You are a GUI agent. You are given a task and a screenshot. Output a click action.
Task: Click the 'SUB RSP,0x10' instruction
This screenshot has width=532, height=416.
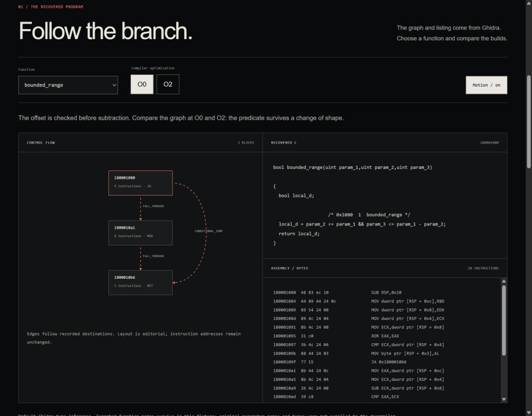click(x=386, y=292)
